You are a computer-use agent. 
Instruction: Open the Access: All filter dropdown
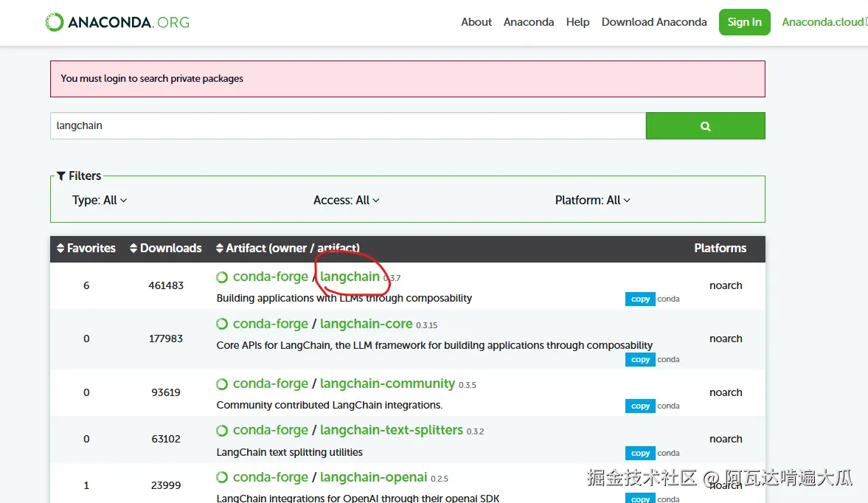tap(347, 201)
